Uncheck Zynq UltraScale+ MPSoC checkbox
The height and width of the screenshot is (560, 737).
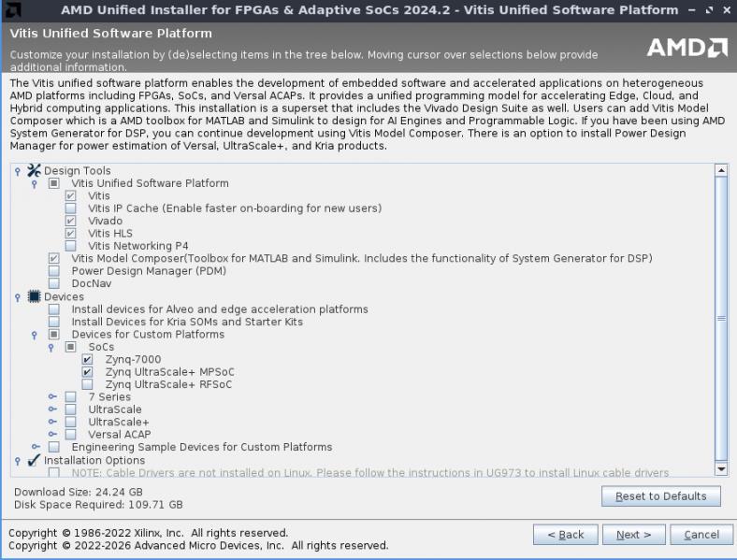point(87,372)
